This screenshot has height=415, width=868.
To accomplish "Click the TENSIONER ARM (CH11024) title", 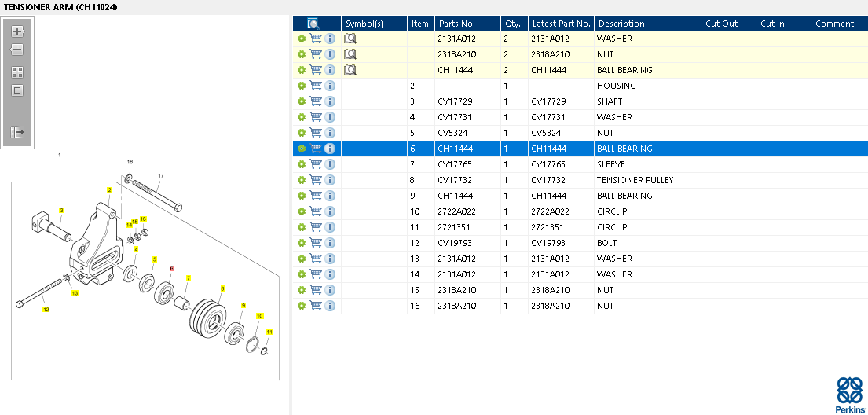I will point(61,7).
